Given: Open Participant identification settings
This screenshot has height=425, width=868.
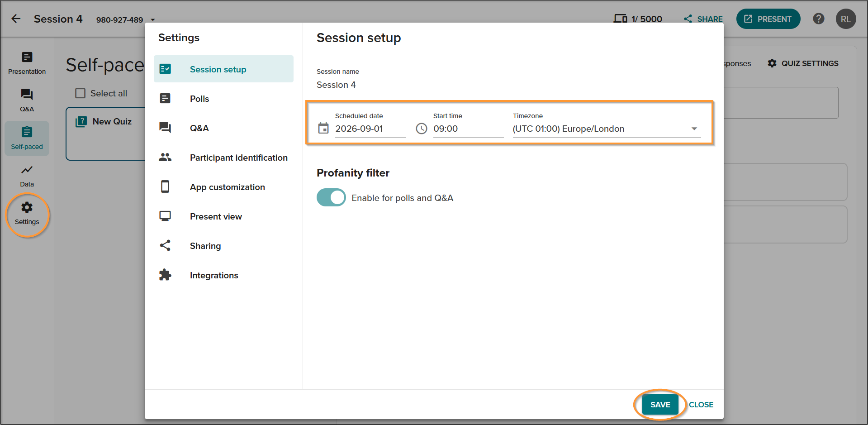Looking at the screenshot, I should tap(223, 158).
